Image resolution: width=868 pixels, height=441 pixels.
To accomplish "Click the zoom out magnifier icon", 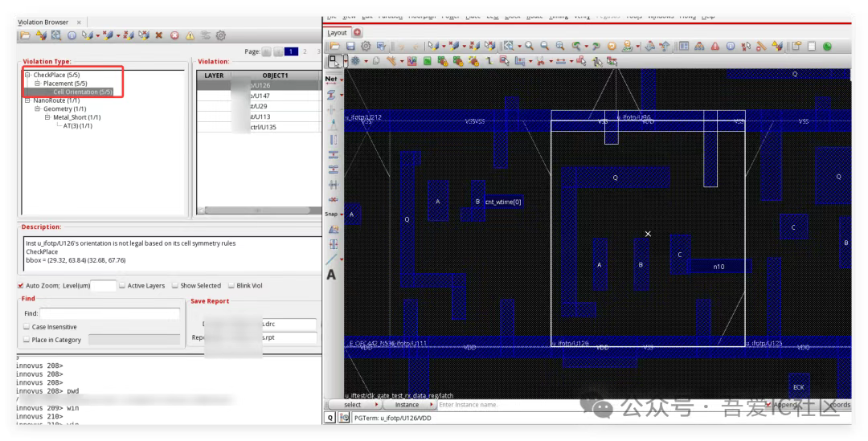I will (545, 47).
